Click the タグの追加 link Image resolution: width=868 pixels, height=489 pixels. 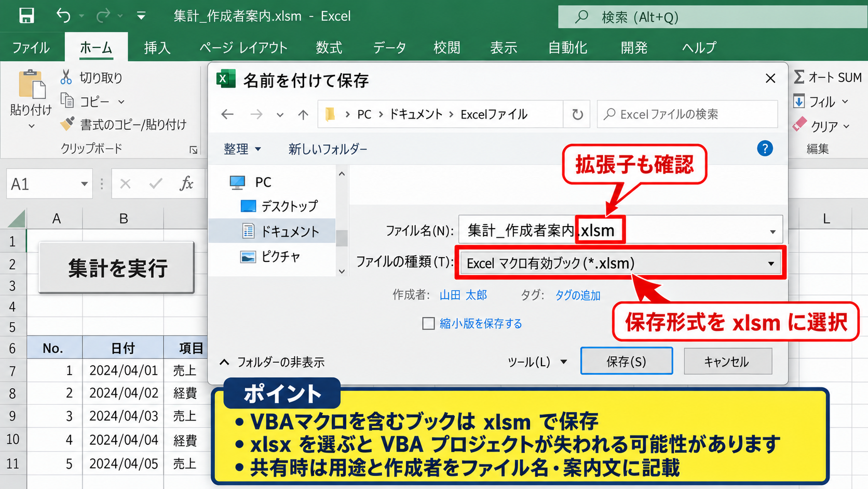578,295
